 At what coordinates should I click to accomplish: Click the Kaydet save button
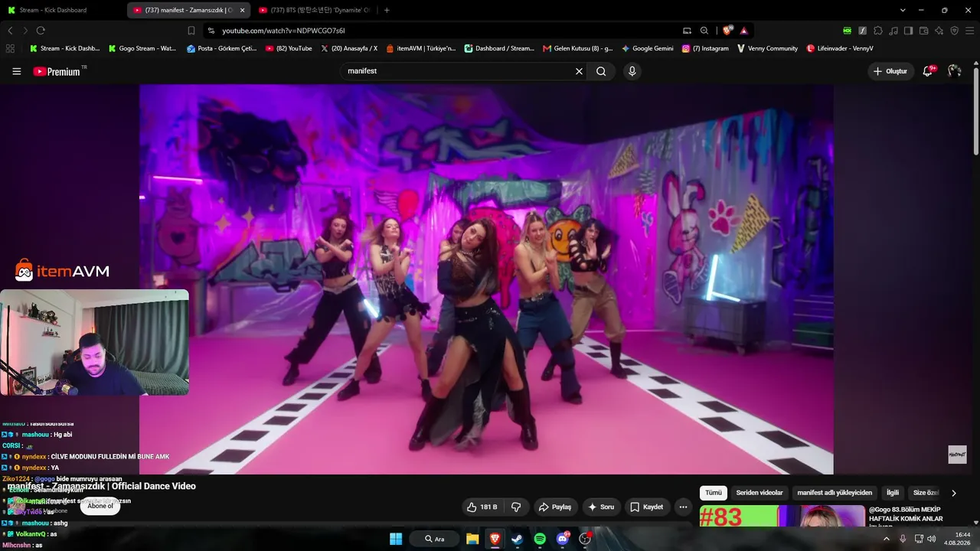(x=647, y=507)
